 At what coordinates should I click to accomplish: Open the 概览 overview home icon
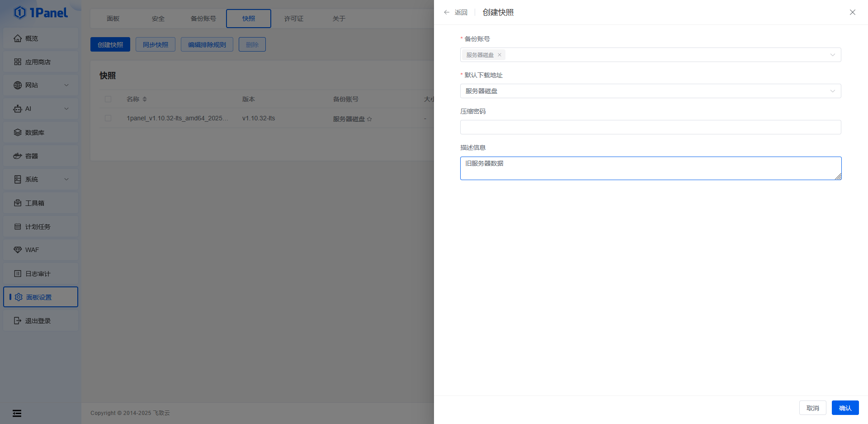(18, 38)
